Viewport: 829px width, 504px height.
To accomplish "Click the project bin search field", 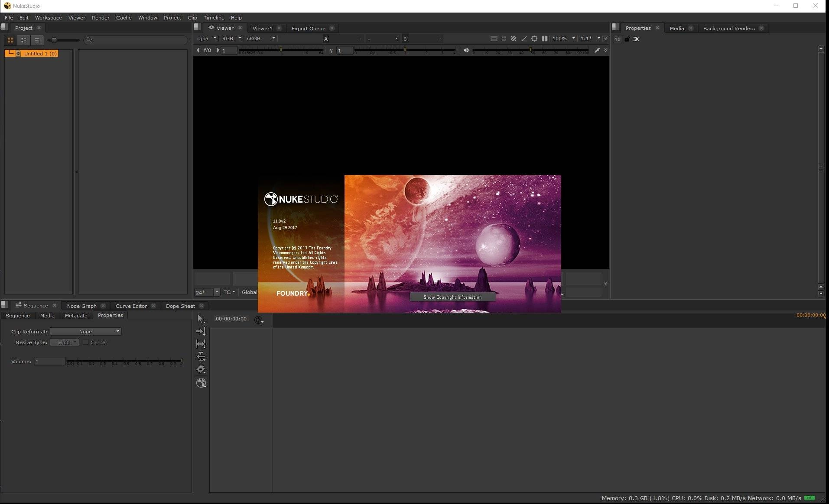I will pyautogui.click(x=136, y=40).
